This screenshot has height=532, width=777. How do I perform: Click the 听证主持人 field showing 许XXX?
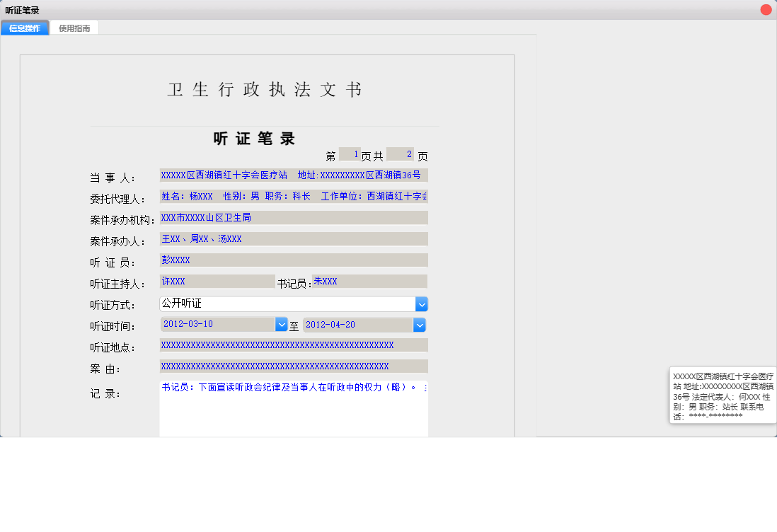coord(216,281)
